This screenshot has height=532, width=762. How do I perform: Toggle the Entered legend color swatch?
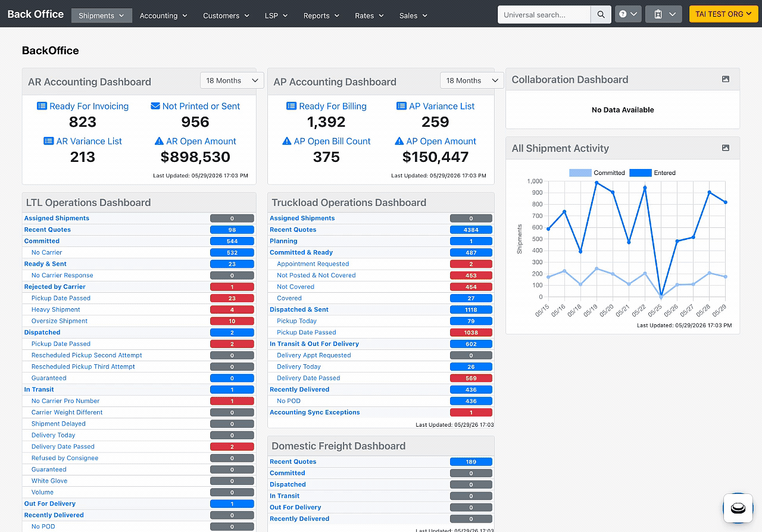(x=640, y=173)
